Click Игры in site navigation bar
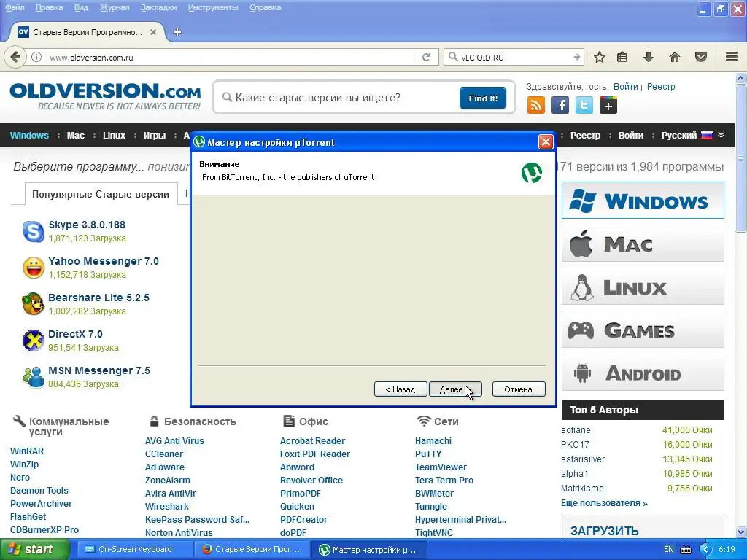747x560 pixels. [x=155, y=135]
